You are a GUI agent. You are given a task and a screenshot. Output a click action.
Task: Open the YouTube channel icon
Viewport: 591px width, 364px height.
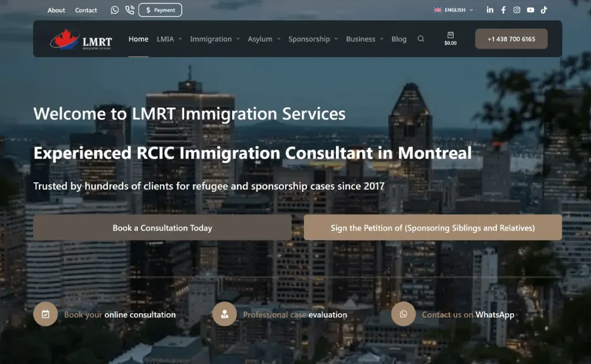(530, 10)
